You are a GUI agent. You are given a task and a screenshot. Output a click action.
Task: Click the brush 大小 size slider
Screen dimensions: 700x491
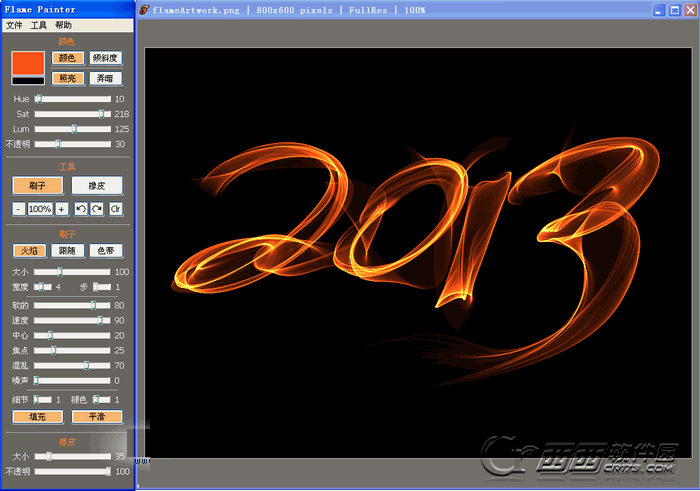point(72,272)
